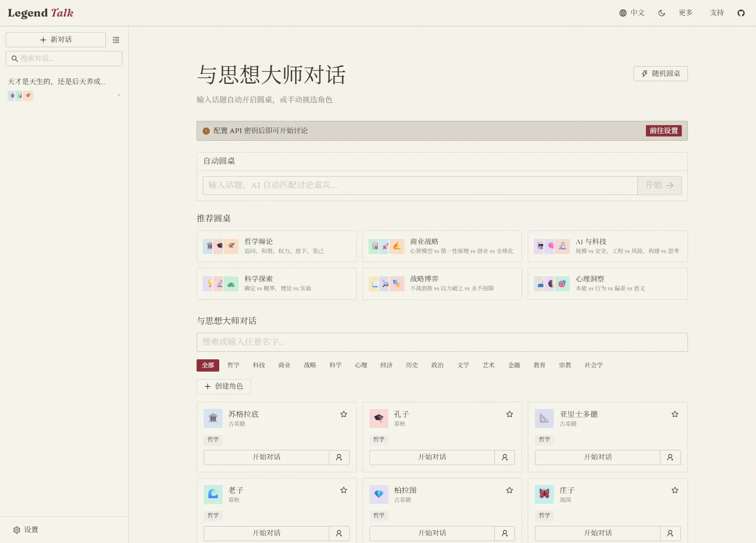Open the 支持 menu
The height and width of the screenshot is (543, 756).
point(717,13)
